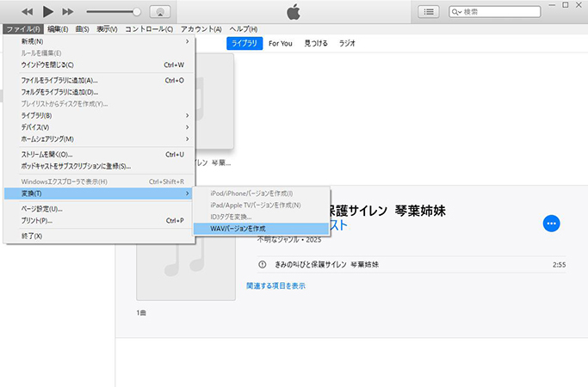The image size is (588, 387).
Task: Select the track きみの叫びと保護サイレン 琴葉姉妹
Action: (412, 265)
